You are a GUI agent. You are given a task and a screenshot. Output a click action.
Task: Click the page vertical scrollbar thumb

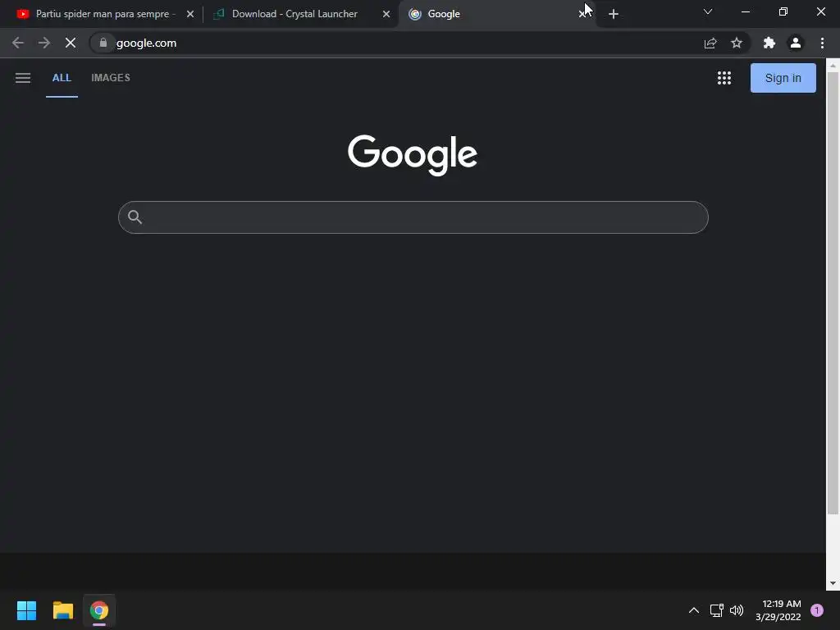tap(833, 294)
